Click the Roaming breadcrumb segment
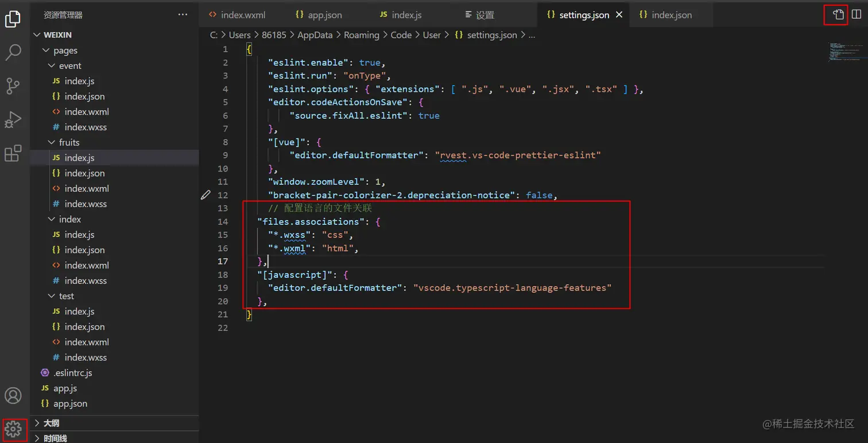The image size is (868, 443). pos(362,35)
